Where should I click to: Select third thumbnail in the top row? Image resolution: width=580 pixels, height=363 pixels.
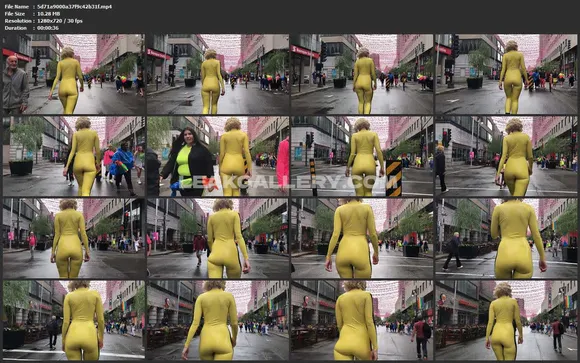tap(362, 74)
